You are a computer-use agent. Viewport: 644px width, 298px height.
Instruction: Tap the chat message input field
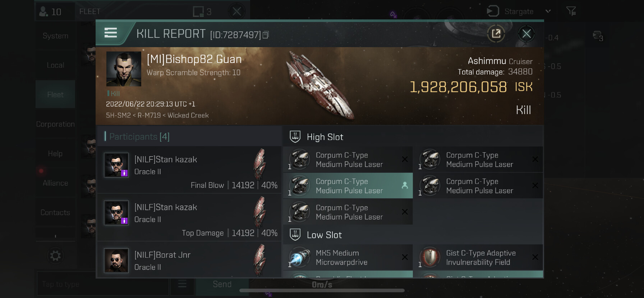point(103,284)
